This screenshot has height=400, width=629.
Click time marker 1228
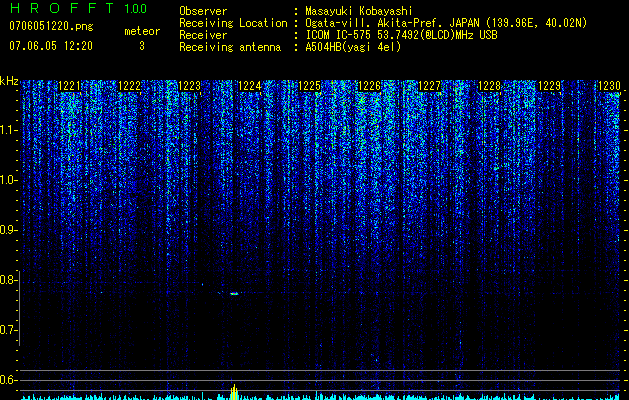pos(489,86)
